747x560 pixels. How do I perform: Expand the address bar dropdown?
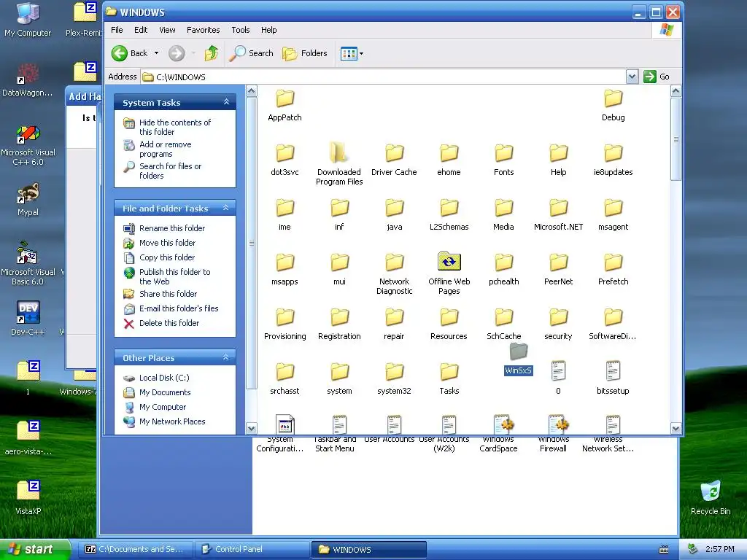point(632,77)
